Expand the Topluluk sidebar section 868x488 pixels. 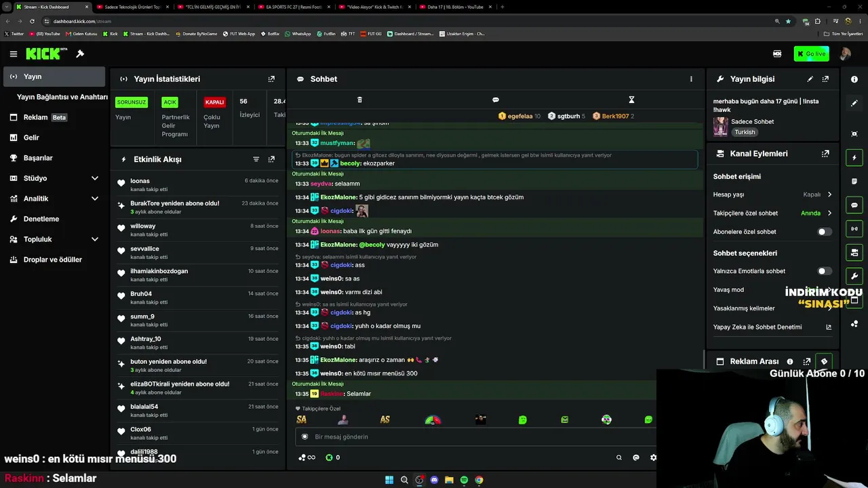click(x=94, y=239)
